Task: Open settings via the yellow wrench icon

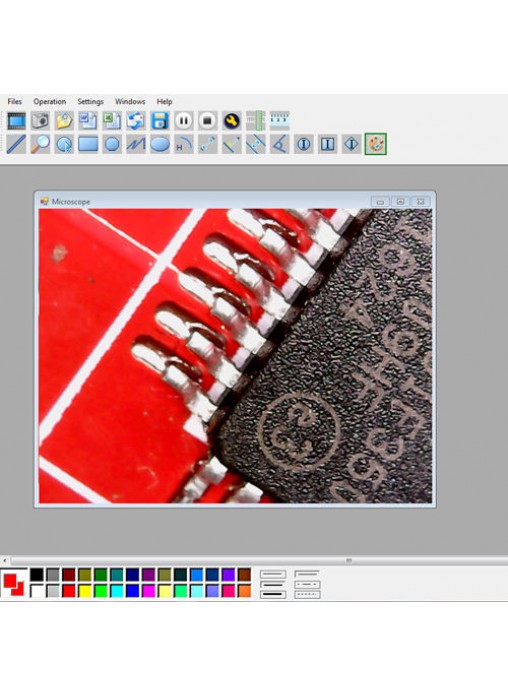Action: (x=231, y=121)
